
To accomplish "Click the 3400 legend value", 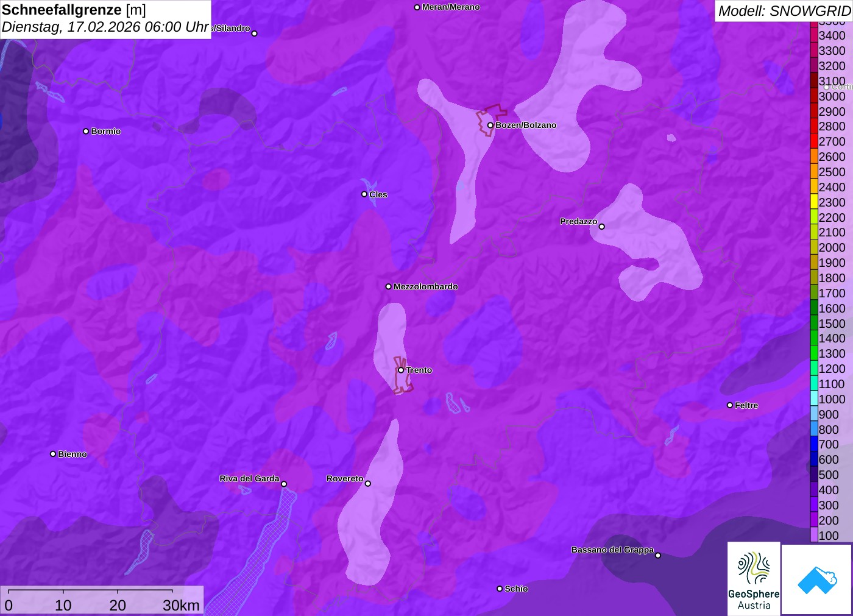I will click(x=832, y=35).
